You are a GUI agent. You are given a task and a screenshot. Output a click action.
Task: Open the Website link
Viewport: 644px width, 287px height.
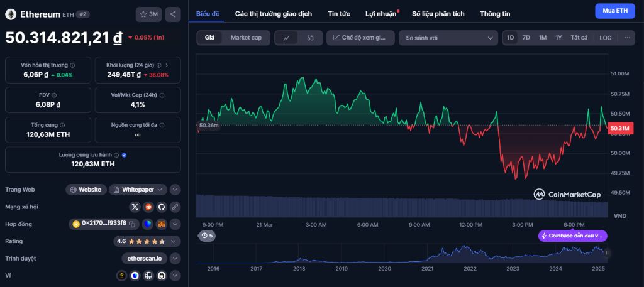tap(86, 190)
